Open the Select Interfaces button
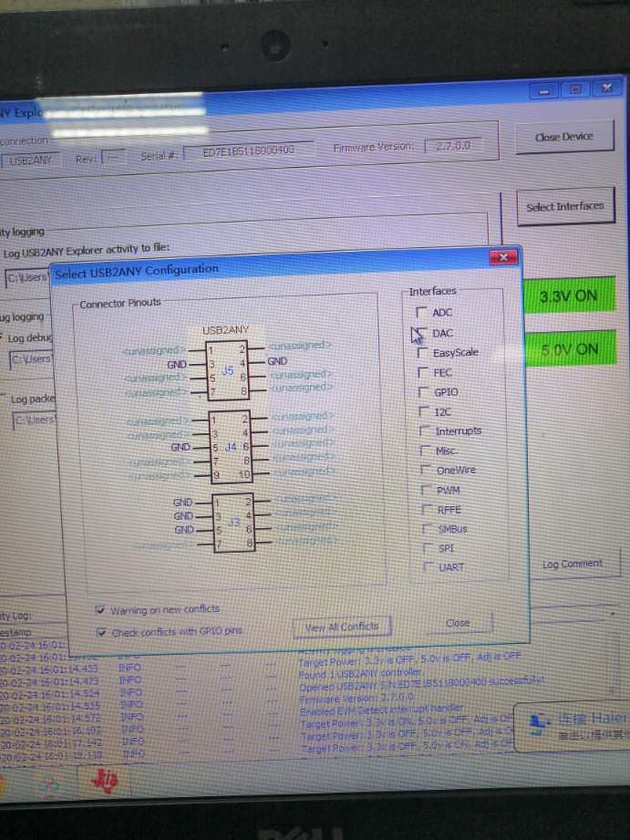Screen dimensions: 630x840 pos(565,206)
